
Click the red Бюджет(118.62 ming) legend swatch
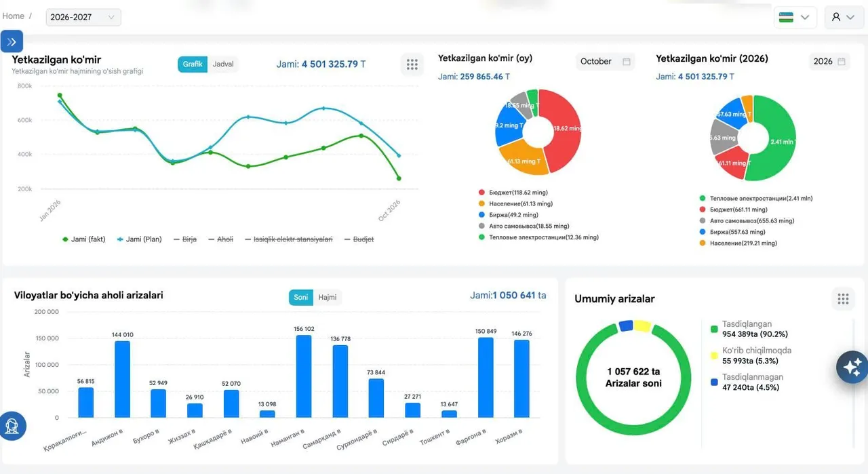[x=481, y=193]
